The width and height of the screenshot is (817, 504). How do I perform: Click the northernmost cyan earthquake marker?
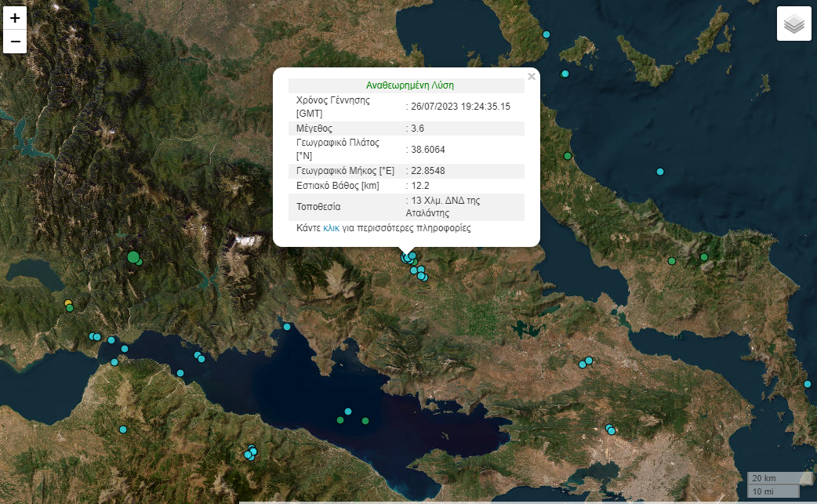[546, 34]
